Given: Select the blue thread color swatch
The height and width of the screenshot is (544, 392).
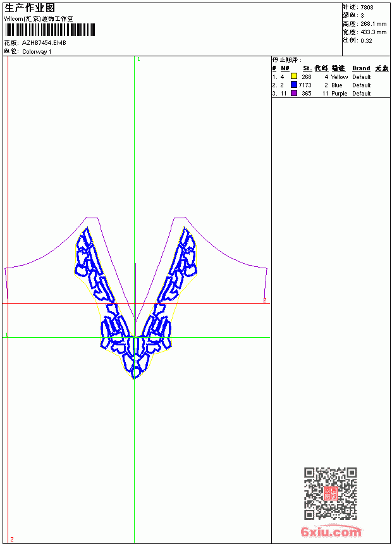Looking at the screenshot, I should (x=294, y=85).
